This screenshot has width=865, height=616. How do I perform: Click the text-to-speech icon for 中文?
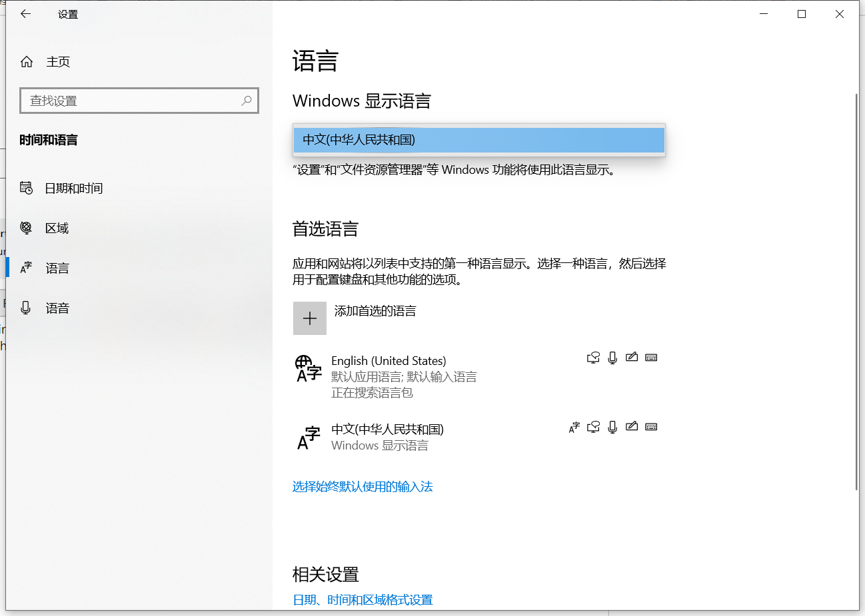point(593,427)
